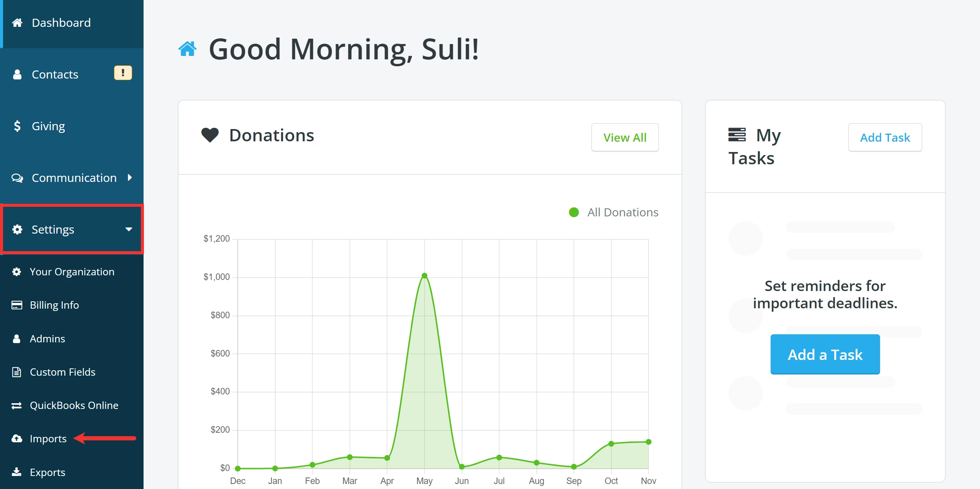Click the Exports download icon
The image size is (980, 489).
[x=17, y=472]
